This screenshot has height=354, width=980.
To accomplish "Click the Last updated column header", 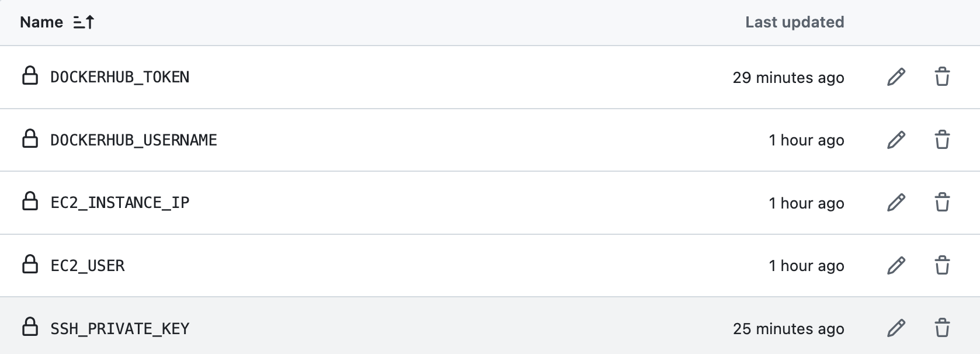I will point(794,22).
